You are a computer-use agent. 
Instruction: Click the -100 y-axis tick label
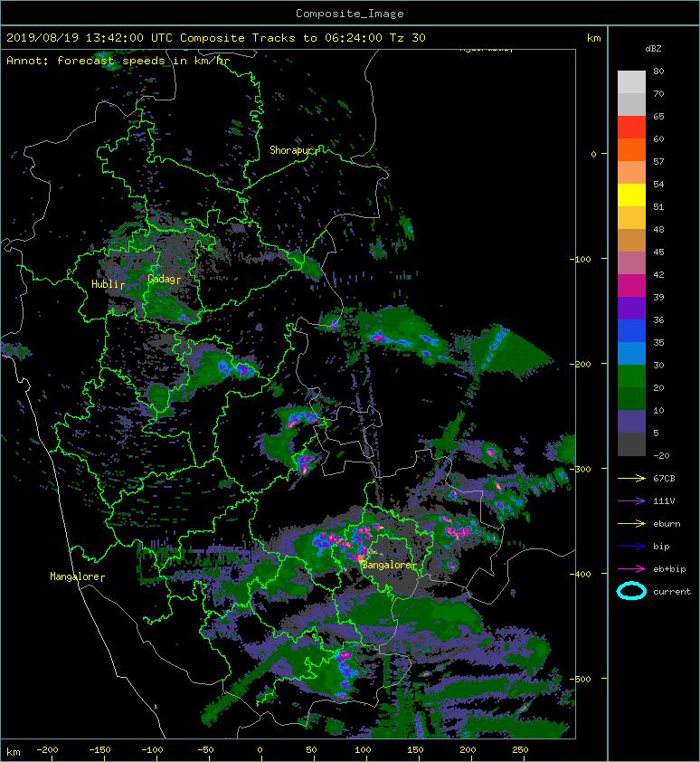tap(581, 259)
